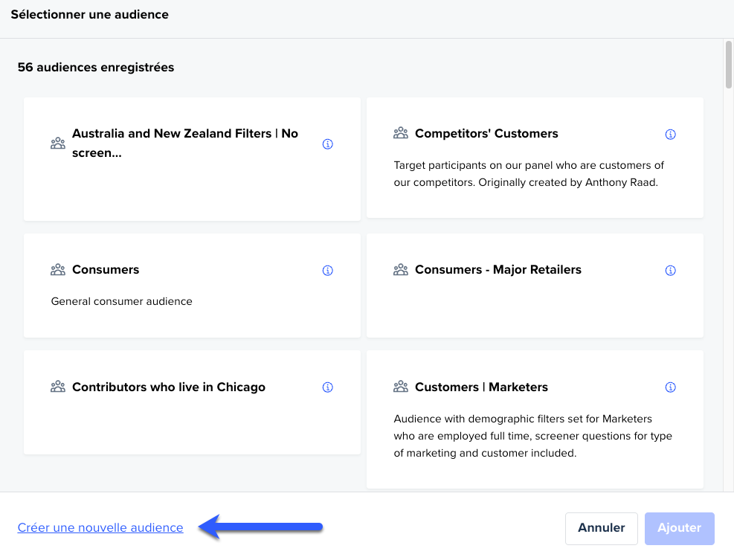Click people icon beside Competitors' Customers
734x560 pixels.
401,134
